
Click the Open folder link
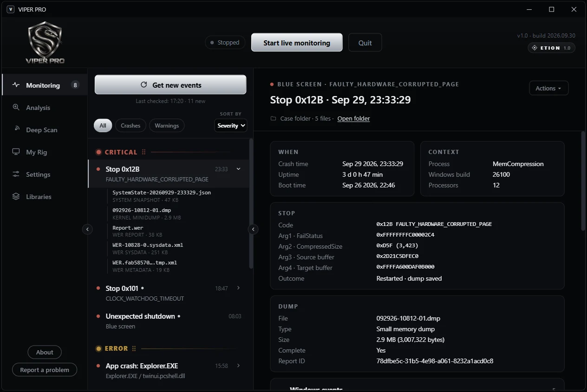click(353, 118)
